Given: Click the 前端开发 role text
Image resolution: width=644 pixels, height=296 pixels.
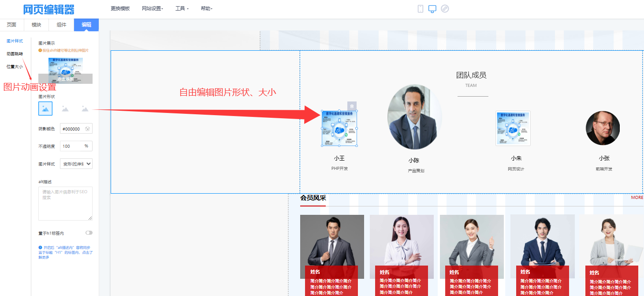Looking at the screenshot, I should pos(604,169).
